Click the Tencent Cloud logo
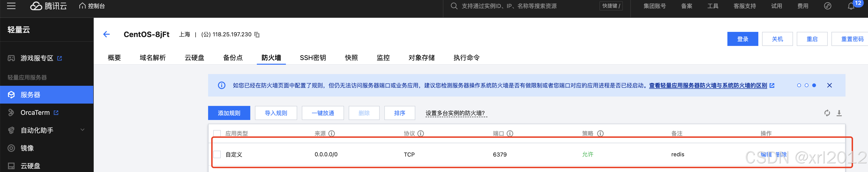868x172 pixels. click(49, 6)
